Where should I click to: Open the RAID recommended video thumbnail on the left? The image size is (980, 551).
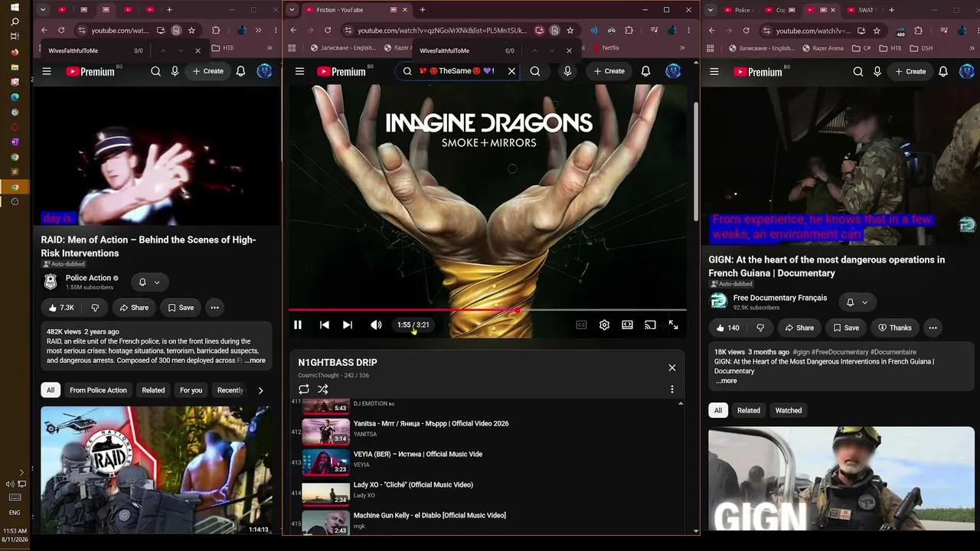pyautogui.click(x=156, y=470)
